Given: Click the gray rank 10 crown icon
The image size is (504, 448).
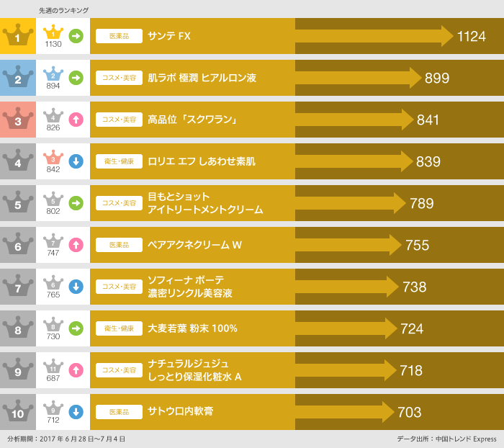Looking at the screenshot, I should pos(18,412).
